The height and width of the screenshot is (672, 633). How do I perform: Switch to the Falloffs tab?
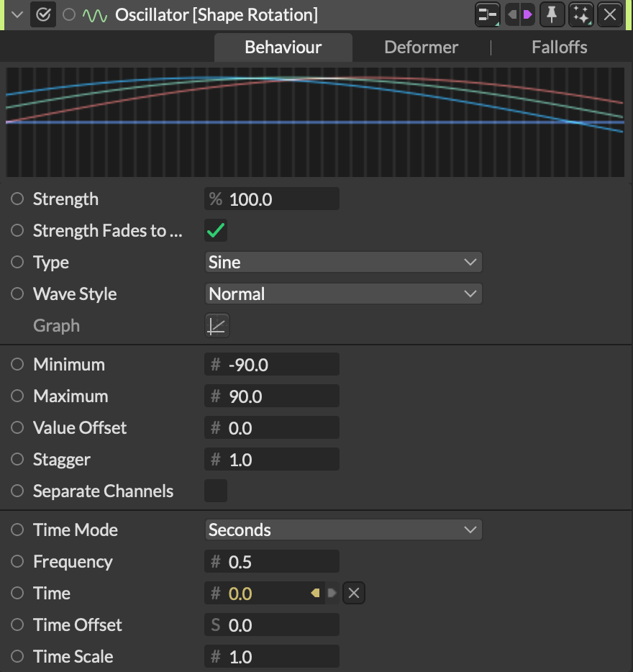tap(559, 47)
